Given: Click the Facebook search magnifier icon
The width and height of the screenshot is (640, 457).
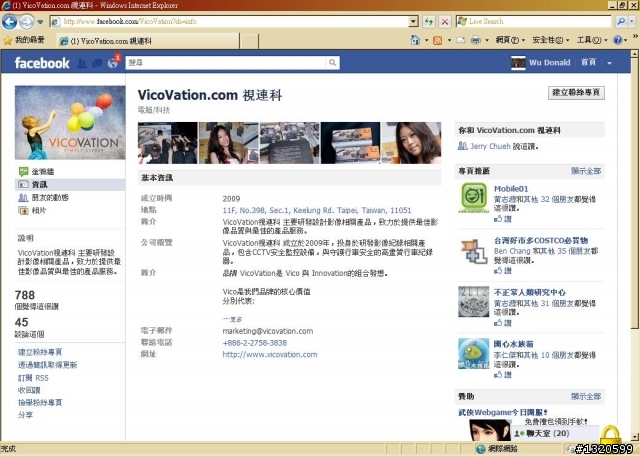Looking at the screenshot, I should coord(333,62).
